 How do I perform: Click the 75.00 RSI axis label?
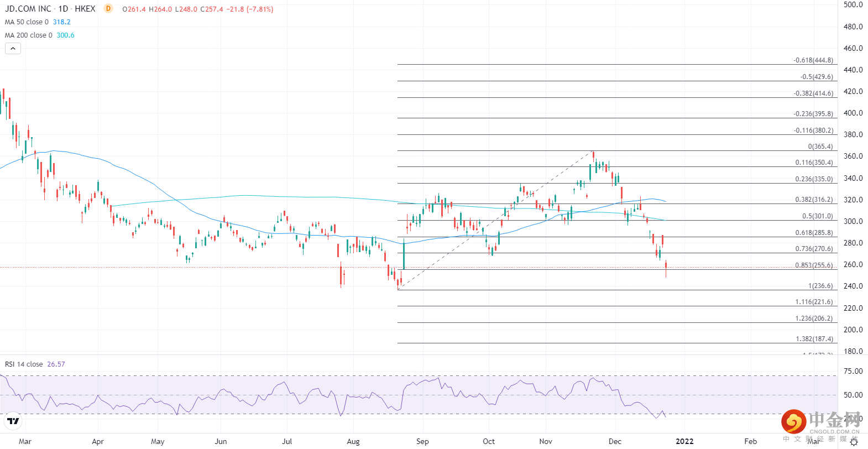[x=854, y=371]
